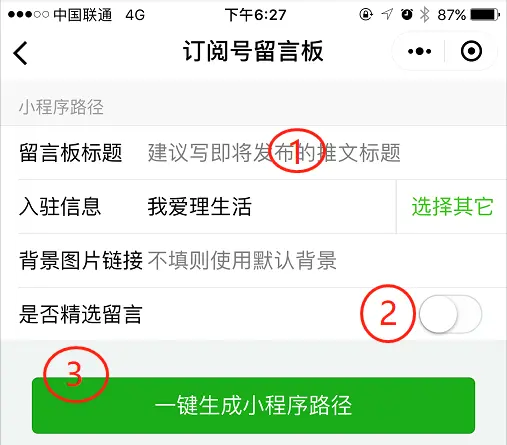This screenshot has width=507, height=445.
Task: Tap the alarm clock status icon
Action: (x=406, y=14)
